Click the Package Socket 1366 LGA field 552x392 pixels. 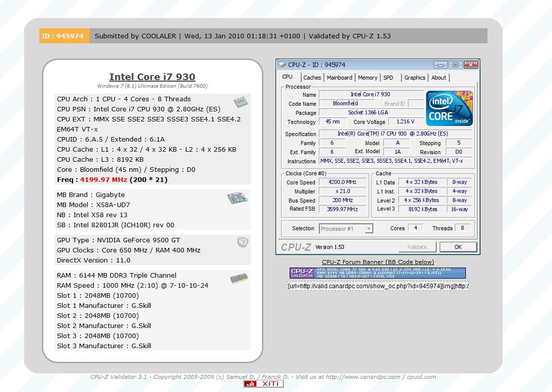tap(371, 113)
